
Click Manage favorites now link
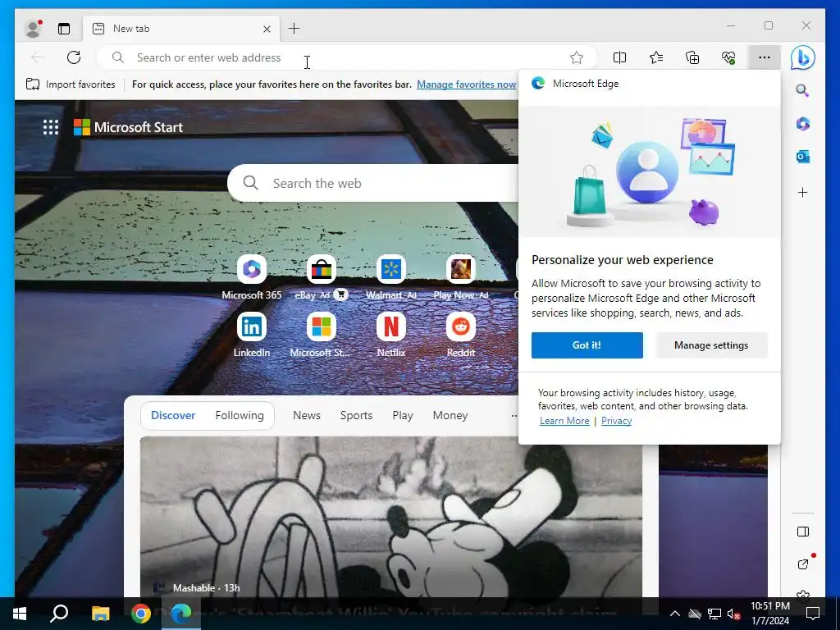[x=466, y=84]
